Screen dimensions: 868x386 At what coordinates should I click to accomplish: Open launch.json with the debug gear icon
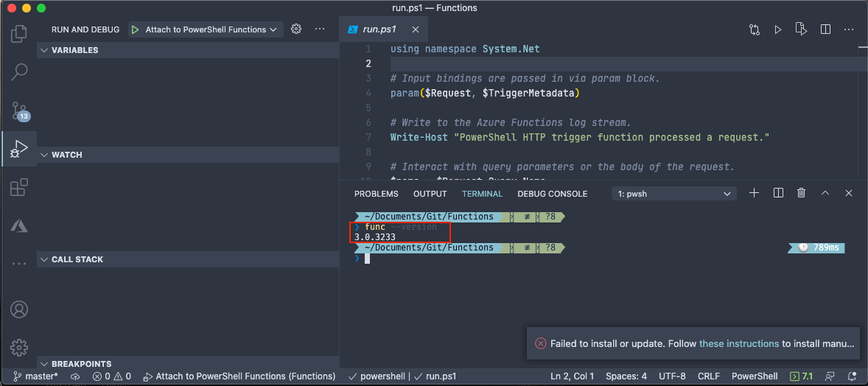tap(296, 29)
